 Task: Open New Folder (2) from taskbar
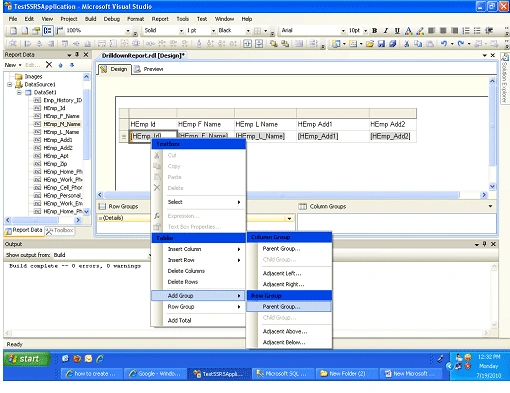(x=347, y=374)
